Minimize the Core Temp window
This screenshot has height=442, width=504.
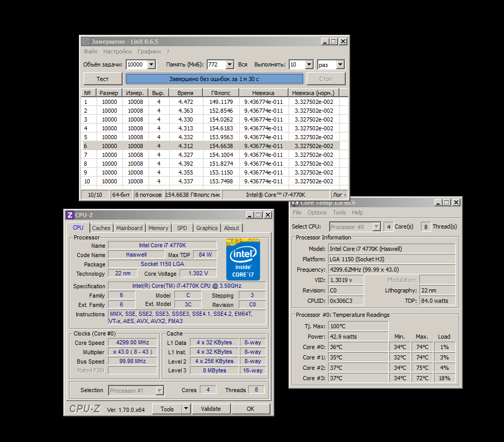pos(438,203)
